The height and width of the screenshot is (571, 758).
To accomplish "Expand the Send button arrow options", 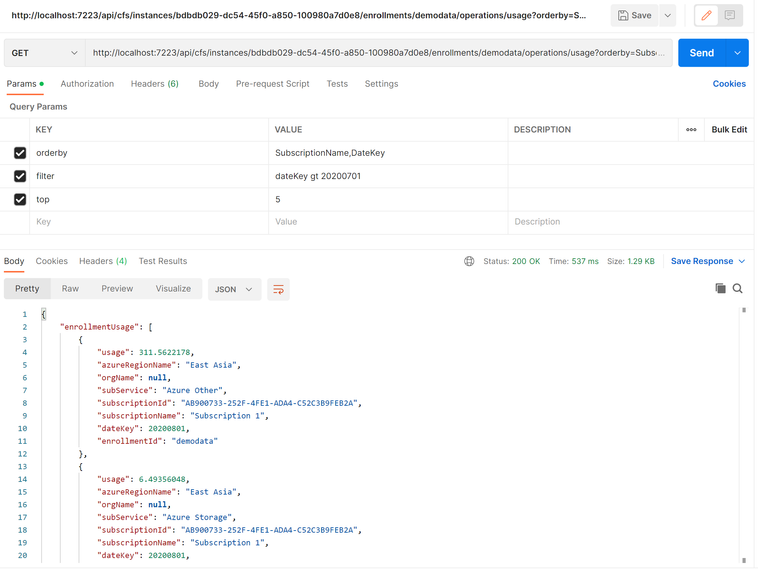I will (737, 53).
